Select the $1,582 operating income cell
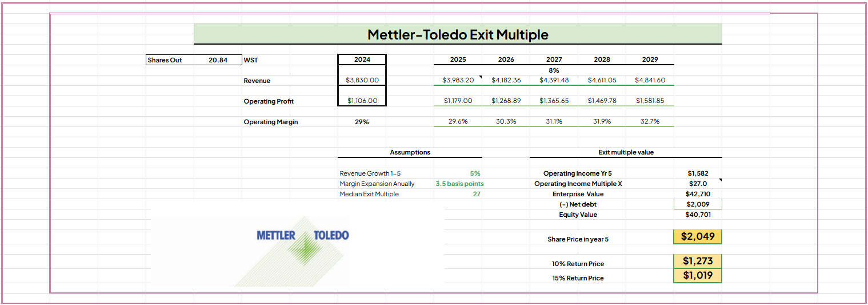This screenshot has width=868, height=305. (698, 173)
